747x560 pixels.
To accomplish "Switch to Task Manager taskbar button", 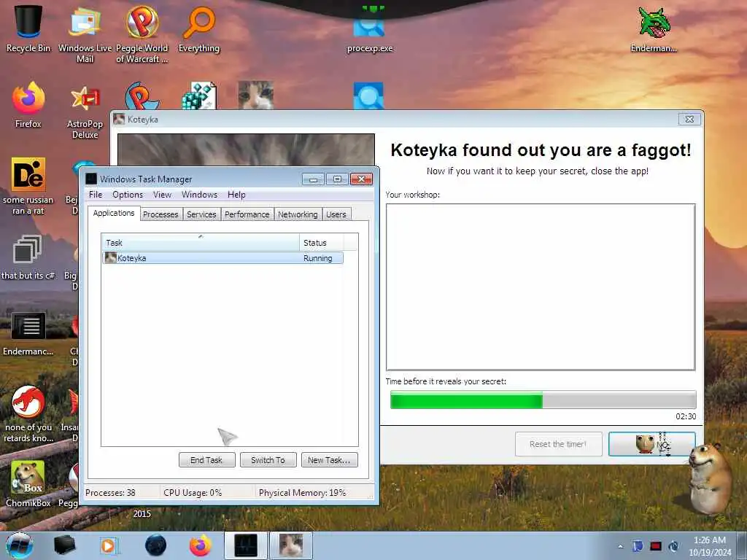I will point(246,545).
